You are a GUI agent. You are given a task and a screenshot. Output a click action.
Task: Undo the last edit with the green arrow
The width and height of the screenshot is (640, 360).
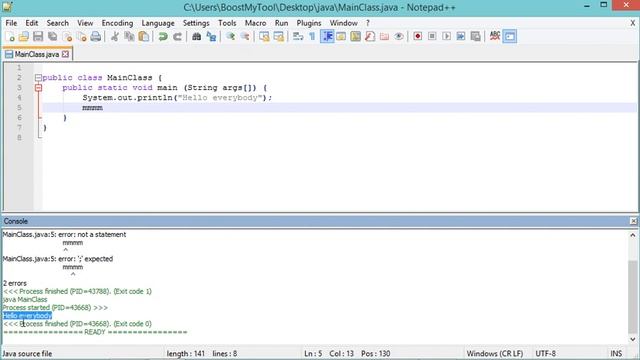point(163,37)
